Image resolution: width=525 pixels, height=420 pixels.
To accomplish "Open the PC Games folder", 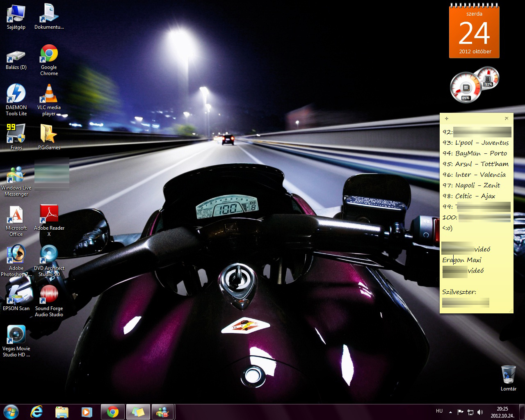I will coord(49,137).
